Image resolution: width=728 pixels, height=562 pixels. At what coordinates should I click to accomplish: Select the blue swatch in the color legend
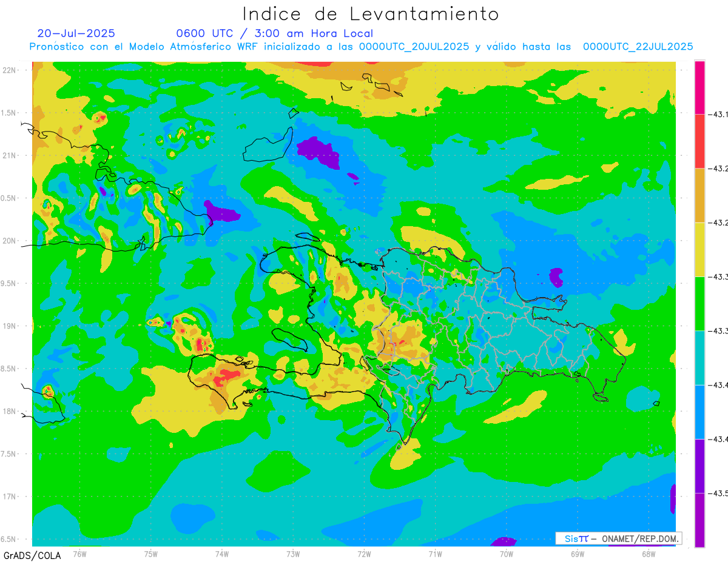pos(699,412)
